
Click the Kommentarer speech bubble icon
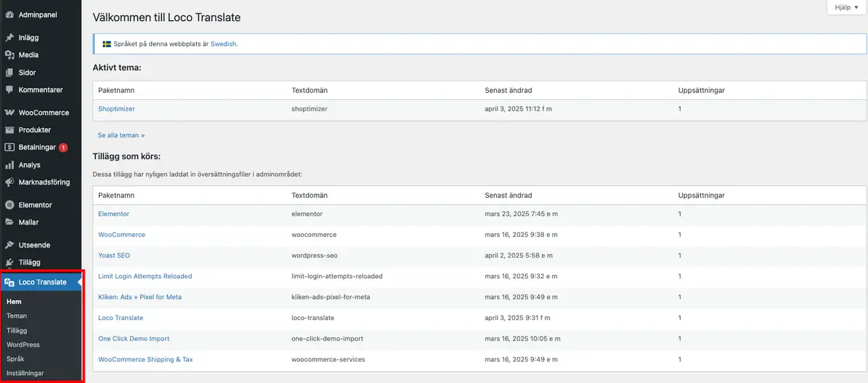click(9, 90)
